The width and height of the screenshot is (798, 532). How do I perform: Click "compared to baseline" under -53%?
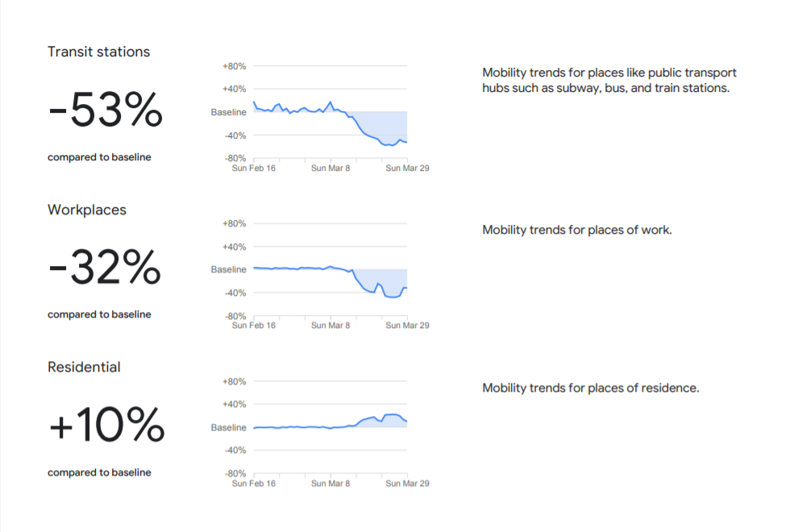pos(99,157)
